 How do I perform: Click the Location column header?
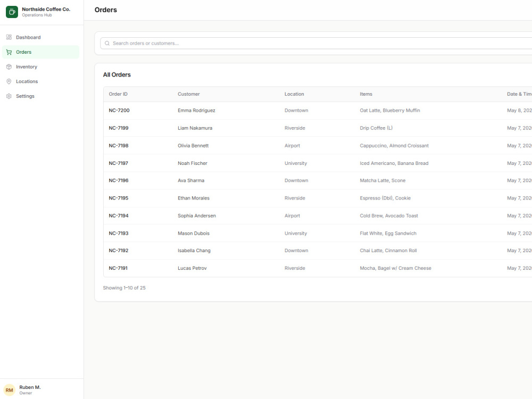coord(294,94)
